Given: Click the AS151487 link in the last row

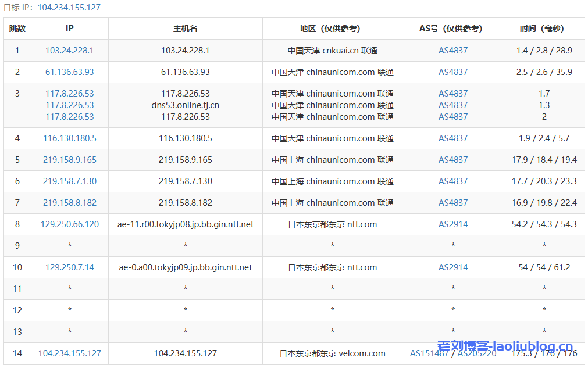Looking at the screenshot, I should pyautogui.click(x=429, y=353).
